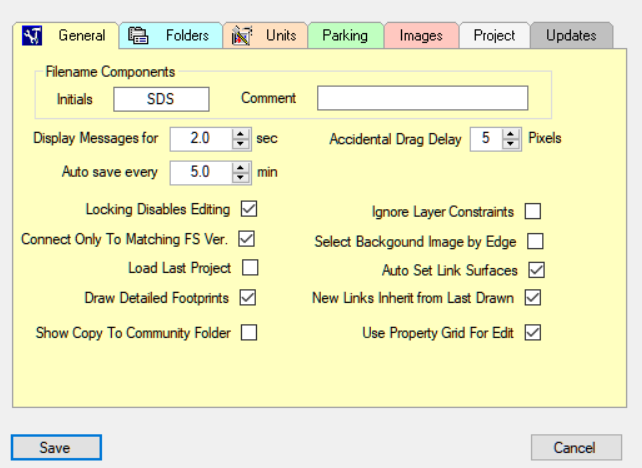Decrease Accidental Drag Delay with down arrow

click(x=510, y=144)
